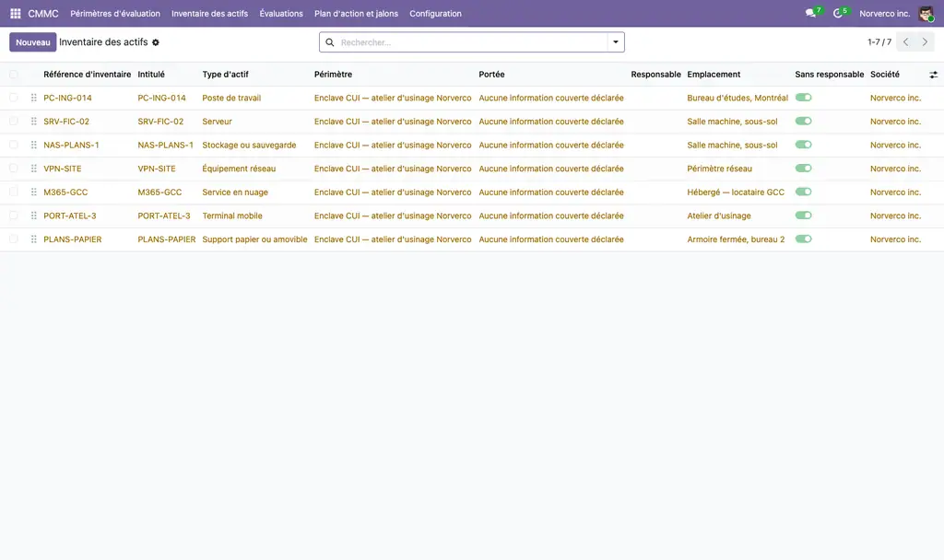Toggle Sans responsable for M365-GCC

point(803,192)
